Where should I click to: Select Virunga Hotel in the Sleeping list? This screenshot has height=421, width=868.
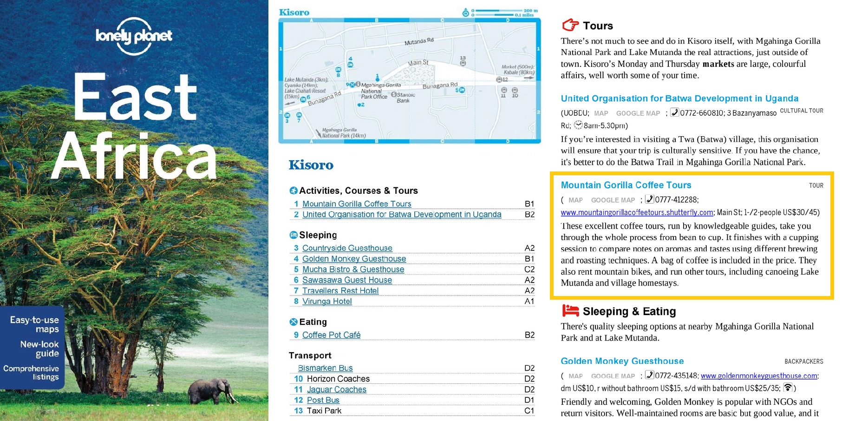[x=327, y=301]
